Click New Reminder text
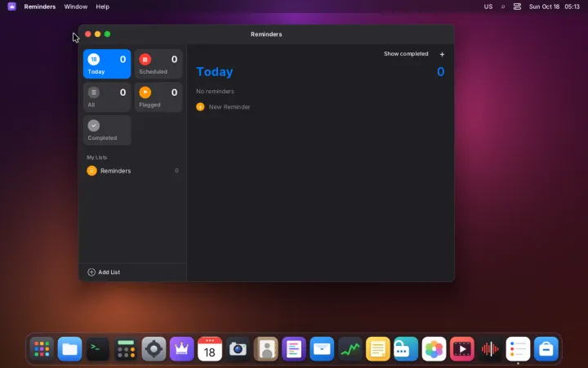The width and height of the screenshot is (588, 368). pyautogui.click(x=229, y=106)
